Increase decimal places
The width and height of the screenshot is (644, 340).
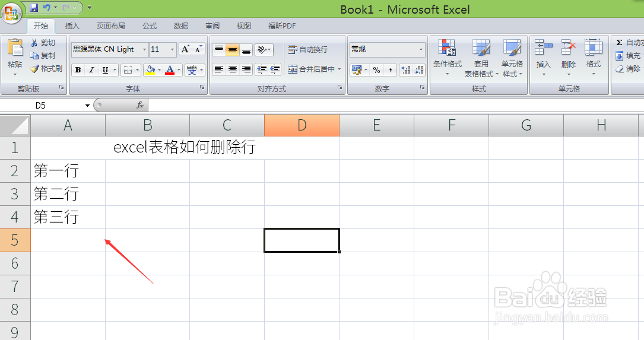(406, 70)
